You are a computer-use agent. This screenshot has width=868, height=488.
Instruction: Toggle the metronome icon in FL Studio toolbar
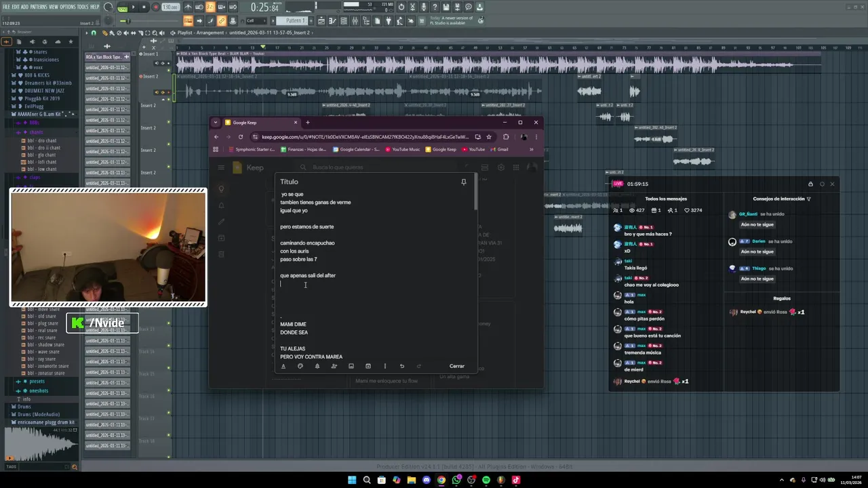(189, 7)
